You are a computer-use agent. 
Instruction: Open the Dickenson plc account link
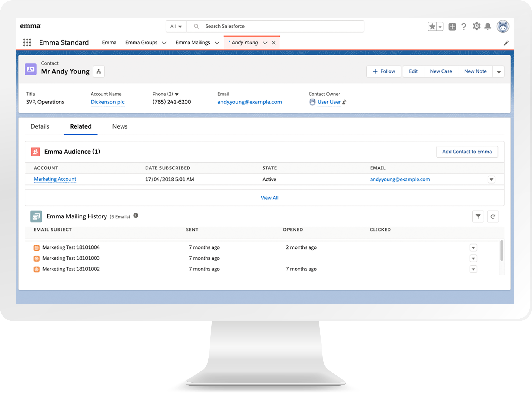(108, 102)
